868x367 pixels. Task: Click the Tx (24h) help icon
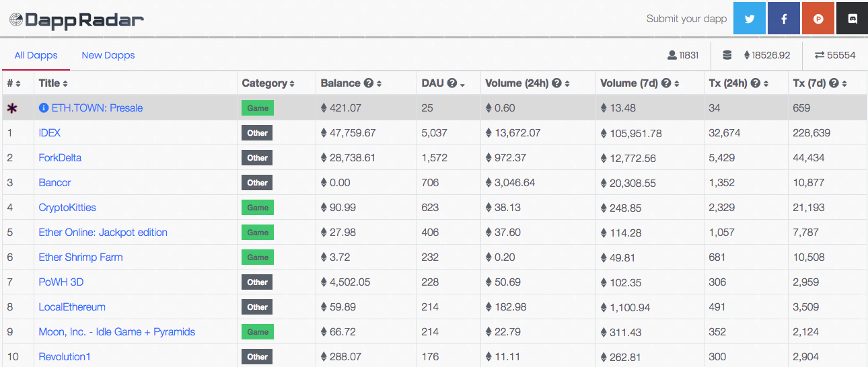(755, 83)
